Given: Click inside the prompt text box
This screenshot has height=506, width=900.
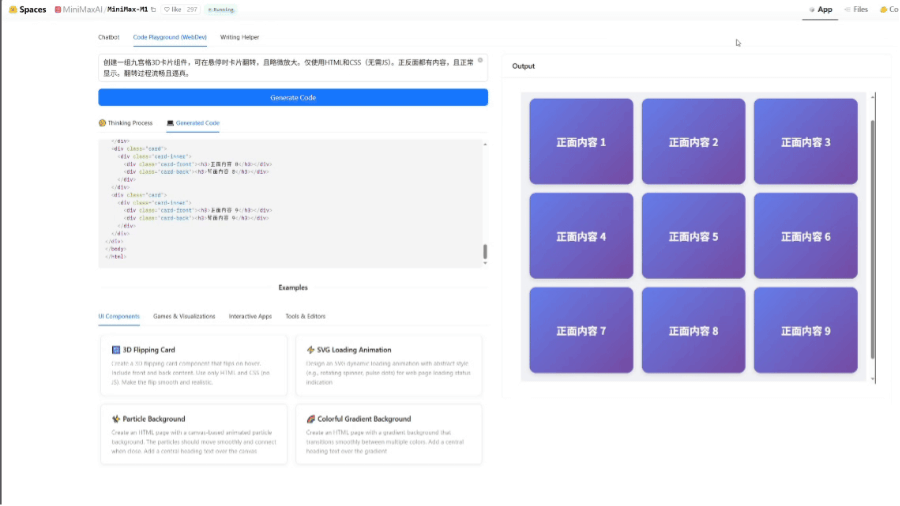Looking at the screenshot, I should tap(293, 68).
